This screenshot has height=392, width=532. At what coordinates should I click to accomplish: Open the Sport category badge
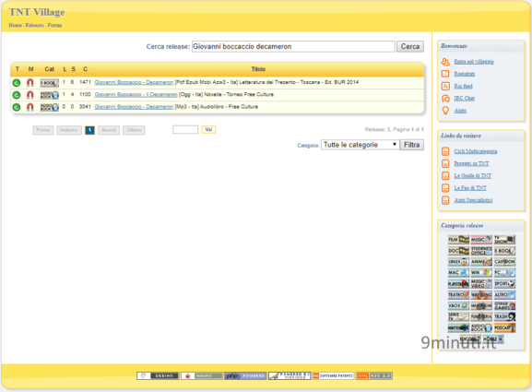coord(504,284)
